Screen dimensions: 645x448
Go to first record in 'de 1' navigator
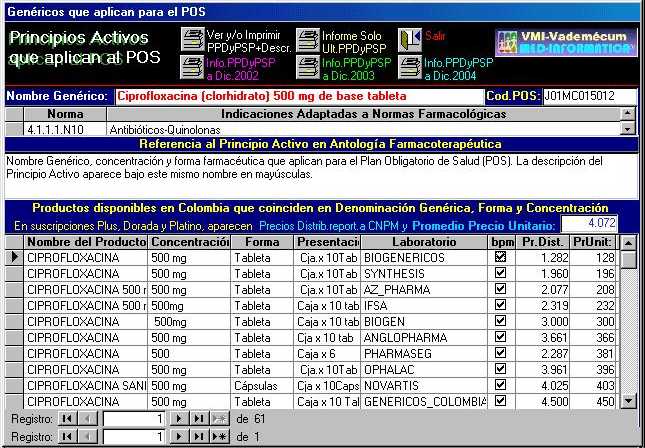[67, 436]
